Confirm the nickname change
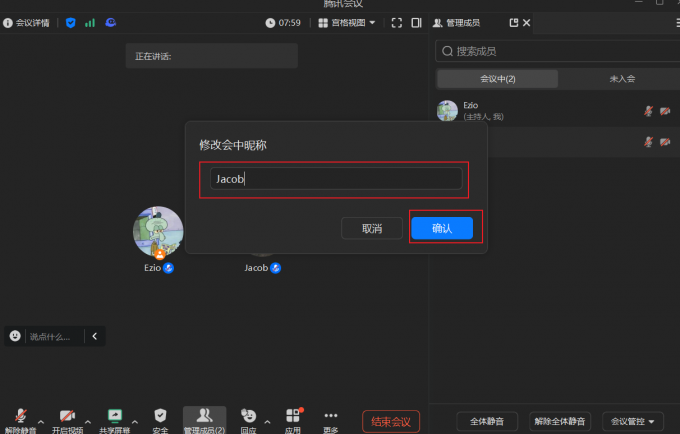The image size is (680, 434). pos(442,228)
